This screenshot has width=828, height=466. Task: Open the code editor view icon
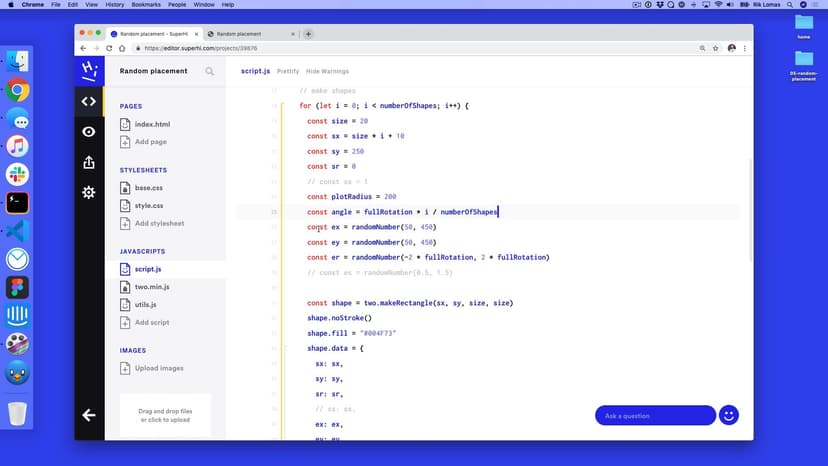click(x=89, y=101)
